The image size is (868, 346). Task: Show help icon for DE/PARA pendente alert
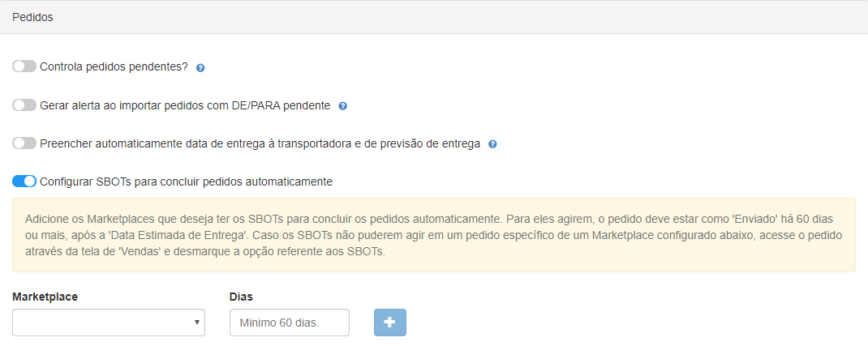pos(342,106)
